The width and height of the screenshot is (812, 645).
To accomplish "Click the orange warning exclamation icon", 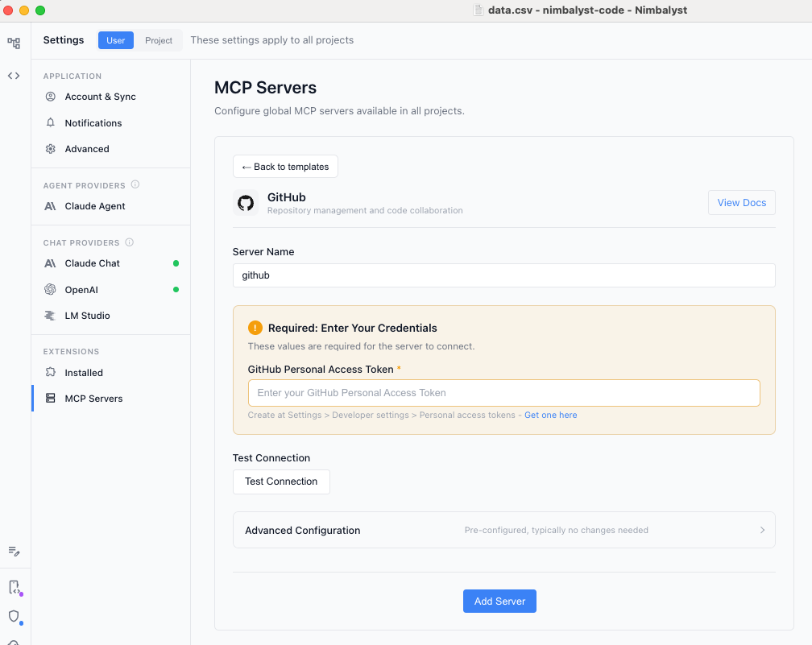I will [x=255, y=328].
